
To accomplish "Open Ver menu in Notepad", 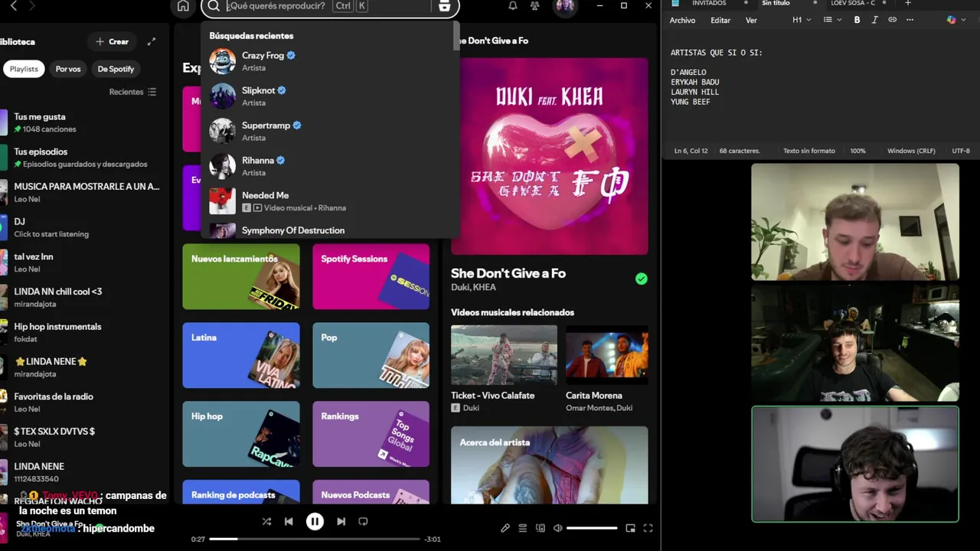I will tap(751, 20).
